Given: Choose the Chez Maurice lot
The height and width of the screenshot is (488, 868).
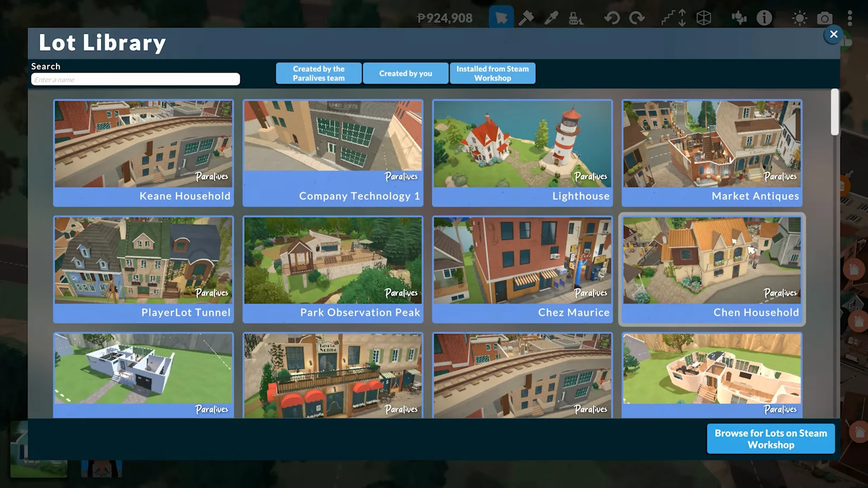Looking at the screenshot, I should 522,269.
